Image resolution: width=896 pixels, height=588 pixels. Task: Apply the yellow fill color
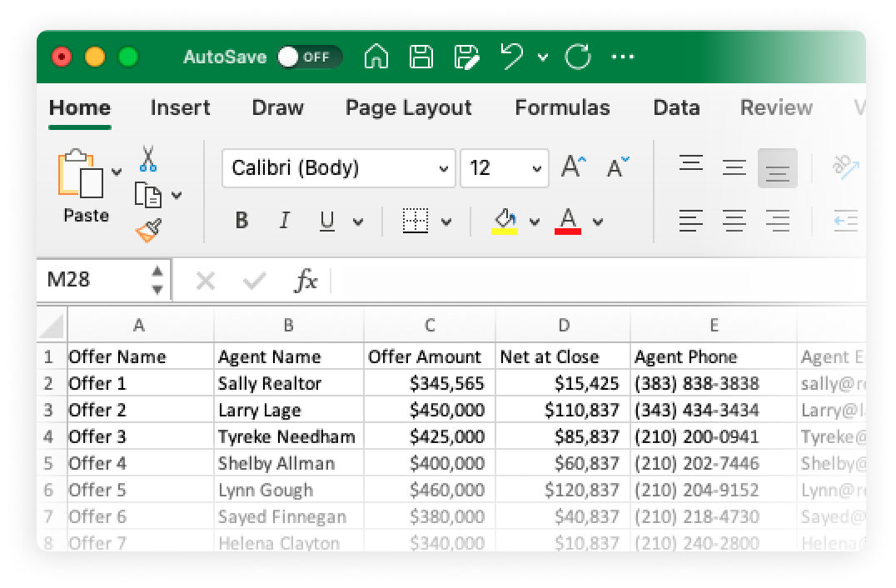505,221
